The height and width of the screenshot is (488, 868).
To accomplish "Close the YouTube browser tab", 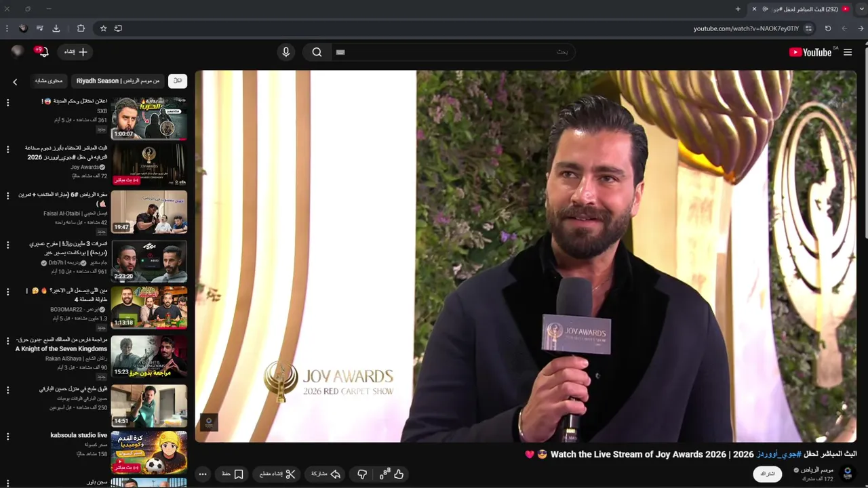I will pos(754,9).
